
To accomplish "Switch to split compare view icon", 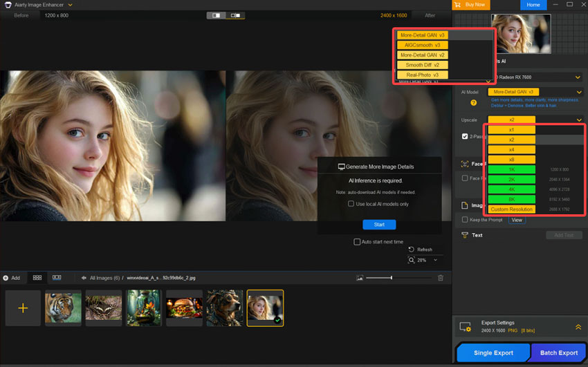I will point(217,15).
